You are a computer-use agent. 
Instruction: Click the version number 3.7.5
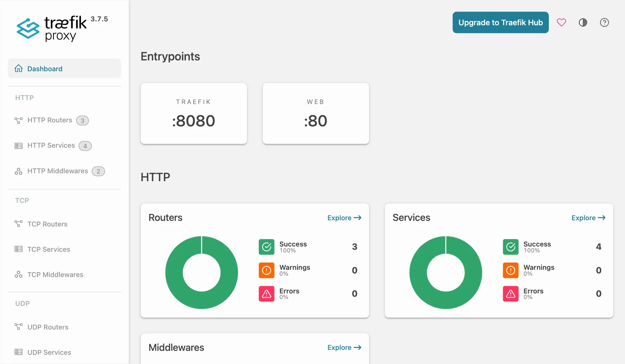point(99,19)
